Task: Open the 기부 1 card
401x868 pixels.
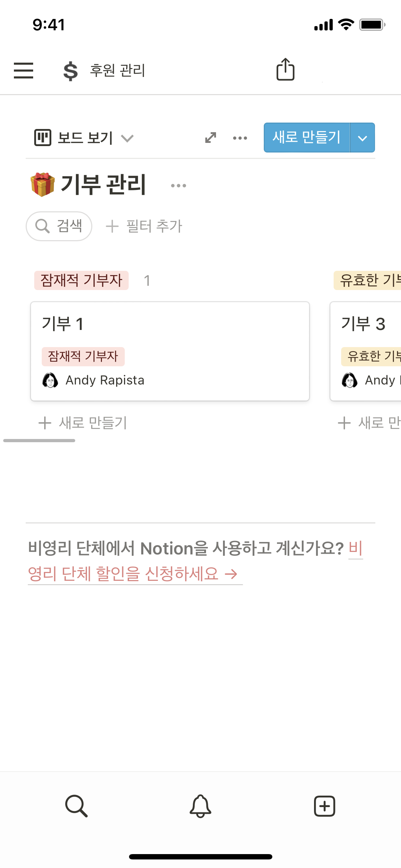Action: pyautogui.click(x=170, y=351)
